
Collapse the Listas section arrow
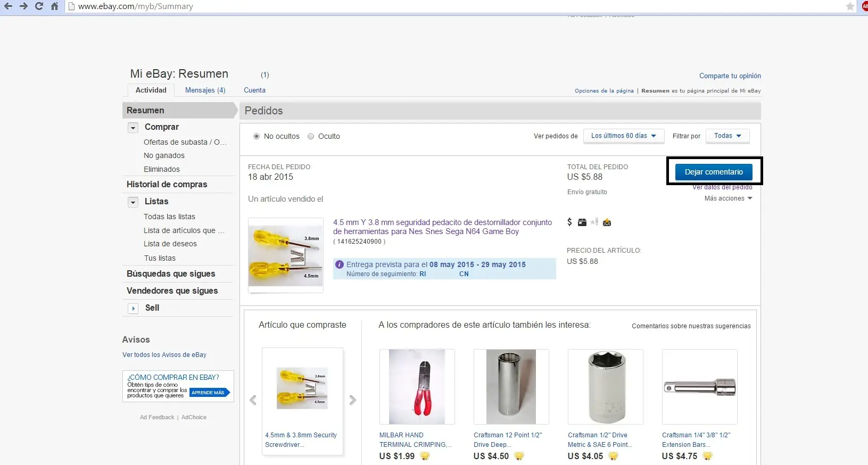pos(133,202)
